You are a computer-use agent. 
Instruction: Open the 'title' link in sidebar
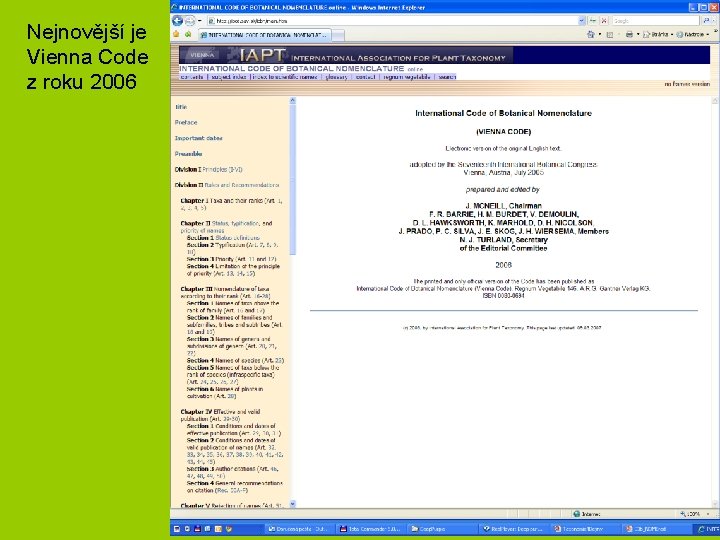181,107
